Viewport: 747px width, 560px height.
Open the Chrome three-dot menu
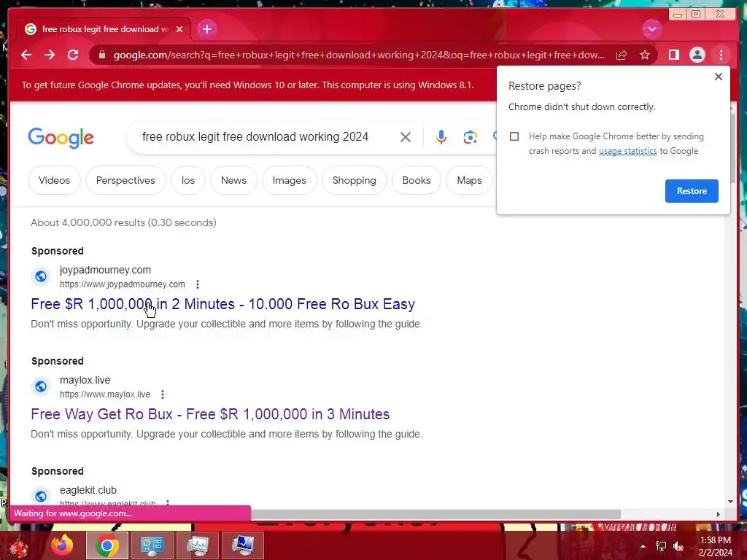tap(721, 55)
